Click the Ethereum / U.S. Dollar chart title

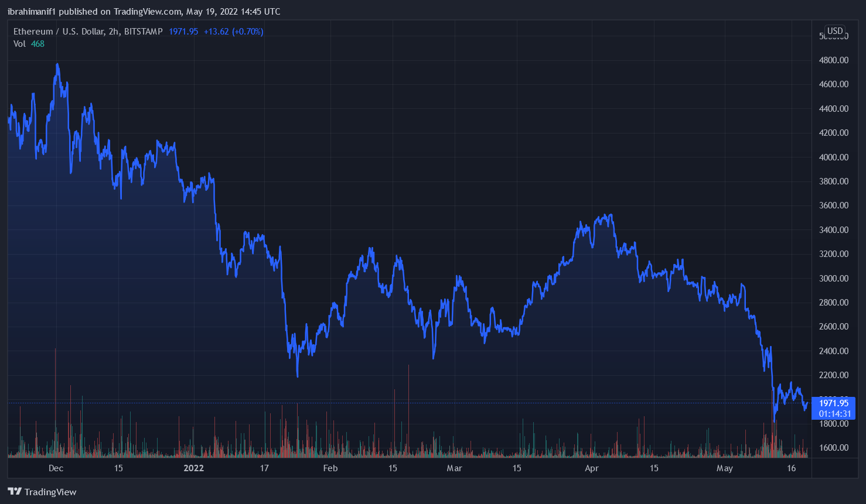[88, 32]
